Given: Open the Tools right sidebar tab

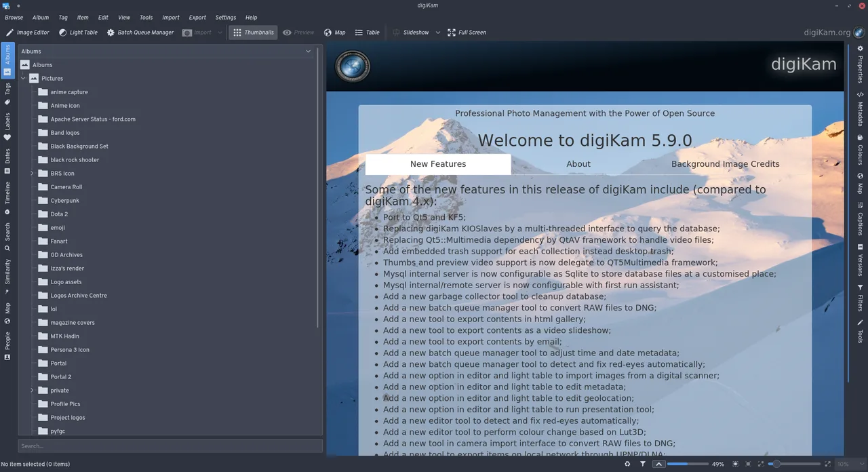Looking at the screenshot, I should 860,331.
